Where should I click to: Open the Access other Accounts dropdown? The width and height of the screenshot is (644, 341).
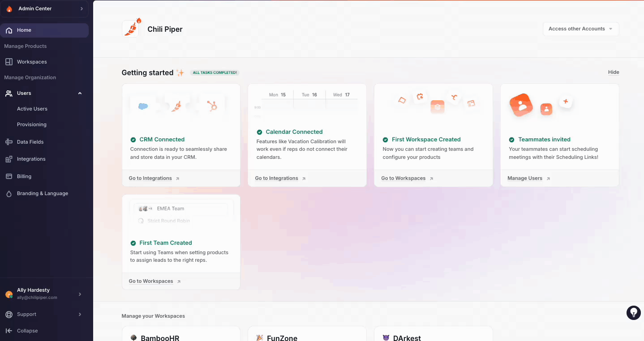pyautogui.click(x=580, y=29)
